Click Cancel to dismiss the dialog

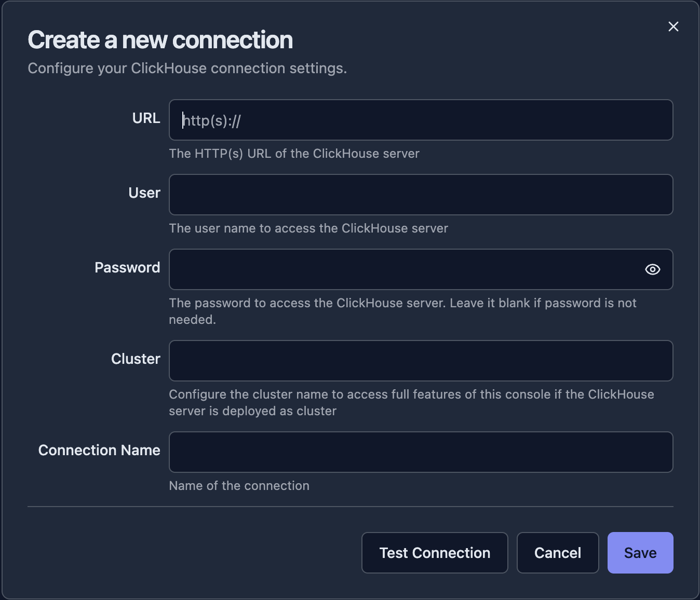(557, 552)
